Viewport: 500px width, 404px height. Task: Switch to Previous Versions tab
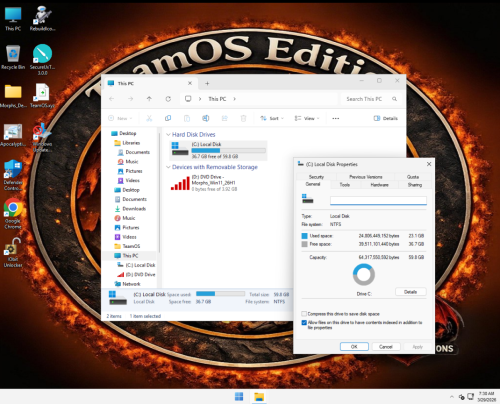(x=366, y=177)
